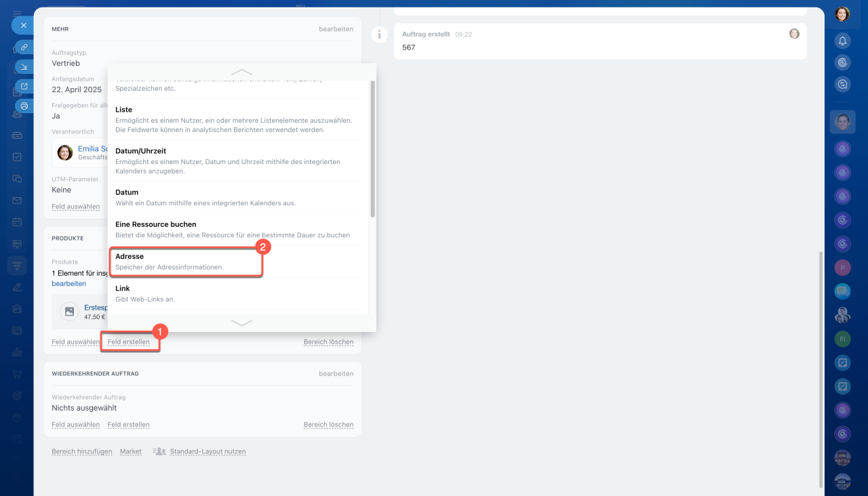This screenshot has height=496, width=868.
Task: Open the chat with the FI avatar
Action: click(x=842, y=338)
